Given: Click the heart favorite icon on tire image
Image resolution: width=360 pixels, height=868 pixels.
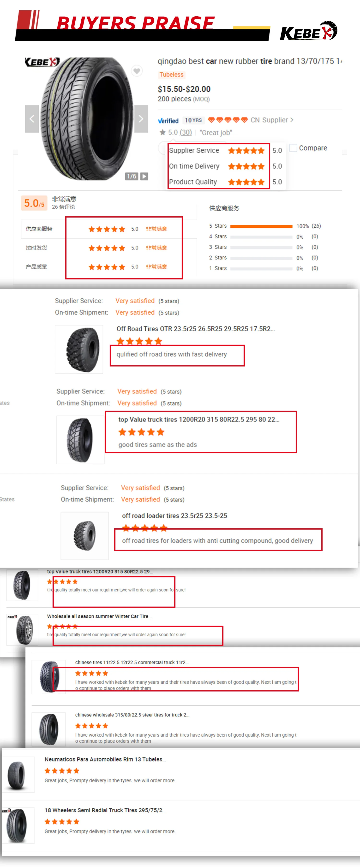Looking at the screenshot, I should point(137,71).
